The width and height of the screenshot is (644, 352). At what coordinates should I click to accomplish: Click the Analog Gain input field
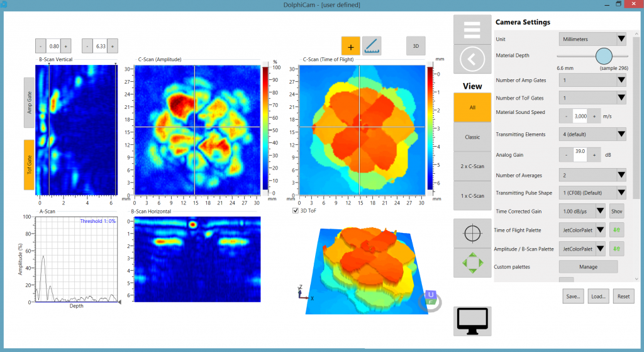click(580, 155)
